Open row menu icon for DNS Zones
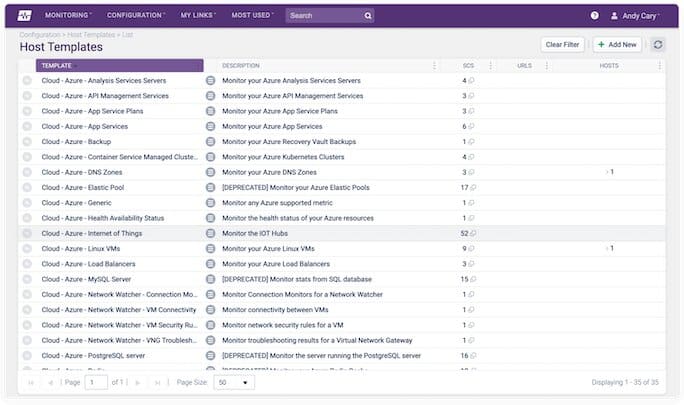Image resolution: width=684 pixels, height=405 pixels. (x=210, y=172)
